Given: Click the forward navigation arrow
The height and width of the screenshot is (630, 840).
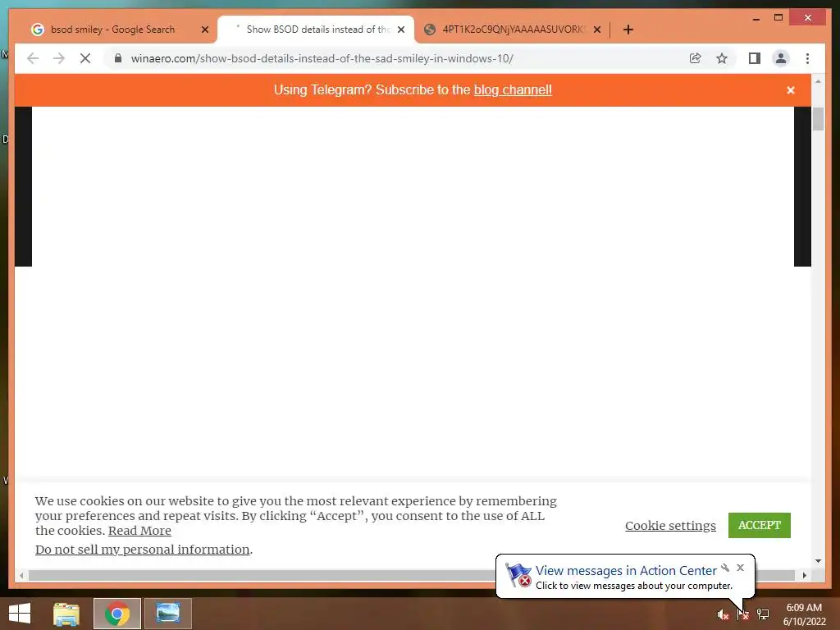Looking at the screenshot, I should pos(59,58).
